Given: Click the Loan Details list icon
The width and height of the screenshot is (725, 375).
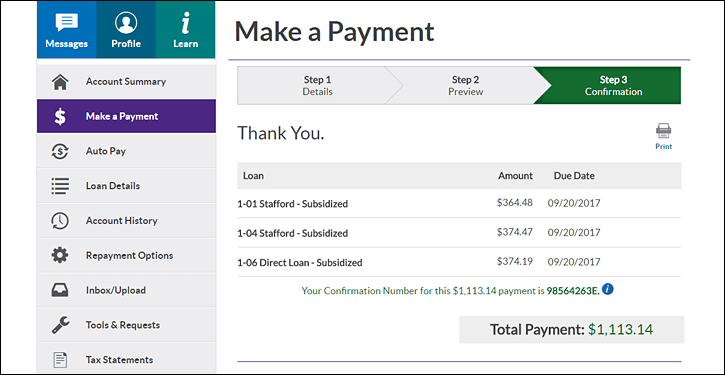Looking at the screenshot, I should (x=60, y=186).
